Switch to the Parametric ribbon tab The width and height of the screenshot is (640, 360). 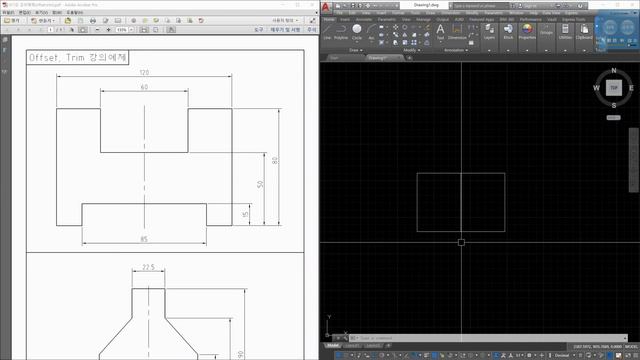click(x=386, y=19)
